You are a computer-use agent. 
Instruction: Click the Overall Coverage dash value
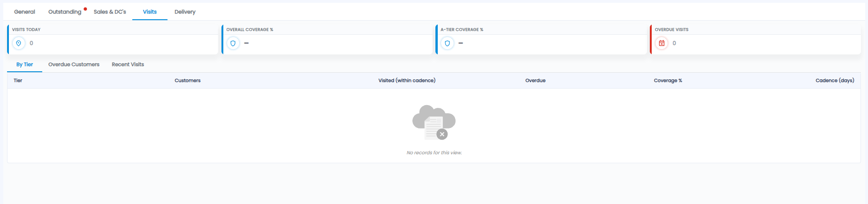246,43
